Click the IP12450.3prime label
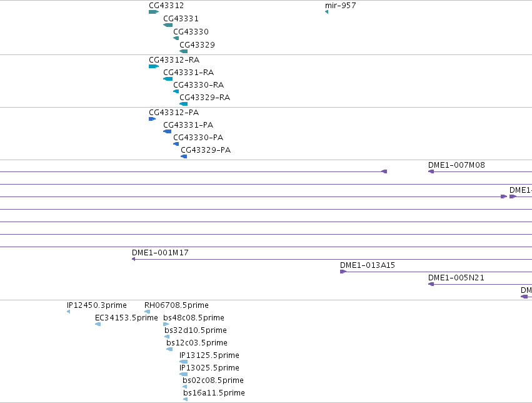 [97, 305]
